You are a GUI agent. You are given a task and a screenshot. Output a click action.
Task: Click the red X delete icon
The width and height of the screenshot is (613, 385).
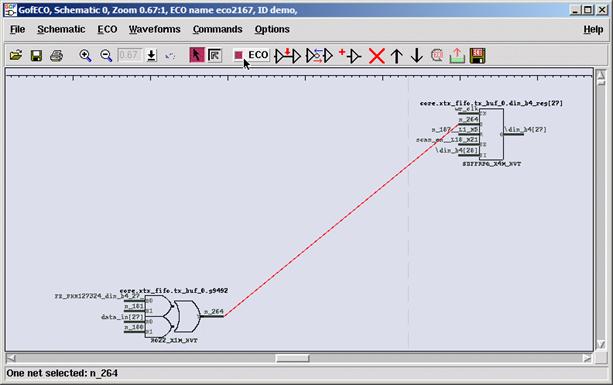coord(377,56)
